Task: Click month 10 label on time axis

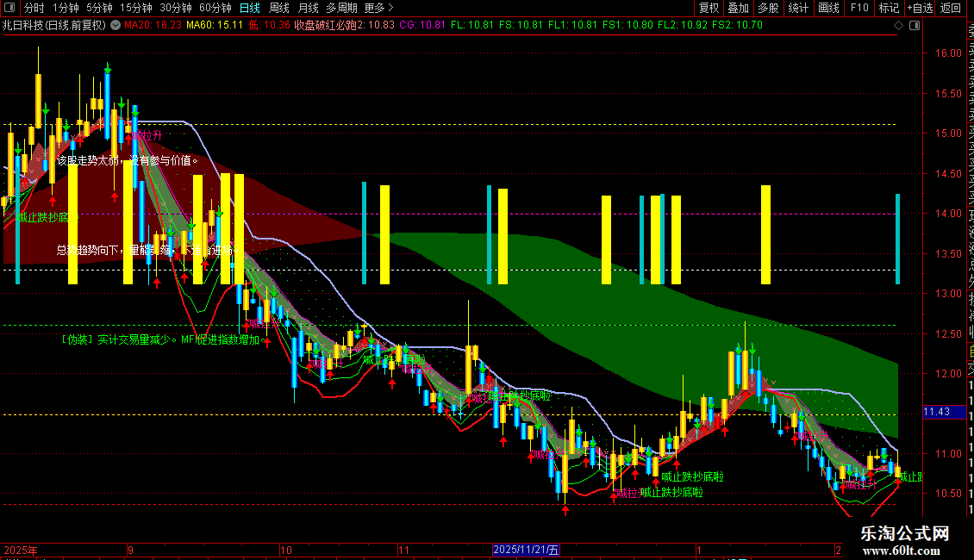Action: click(x=286, y=550)
